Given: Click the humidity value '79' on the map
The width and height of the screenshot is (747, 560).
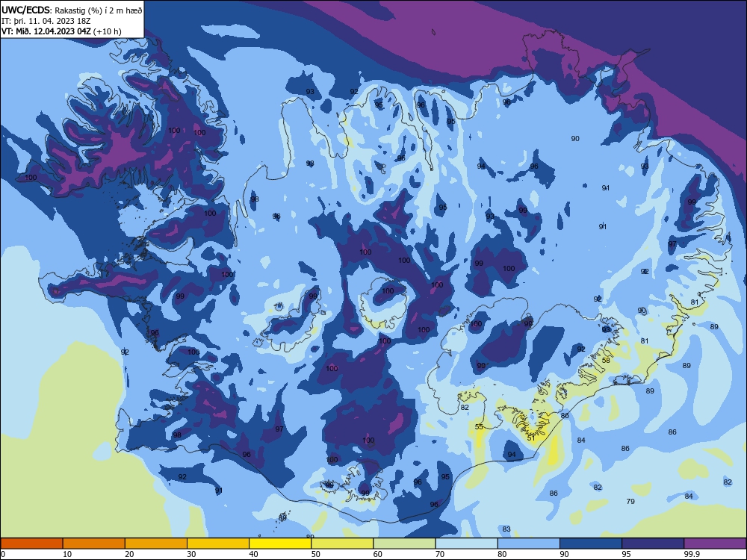Looking at the screenshot, I should 630,501.
